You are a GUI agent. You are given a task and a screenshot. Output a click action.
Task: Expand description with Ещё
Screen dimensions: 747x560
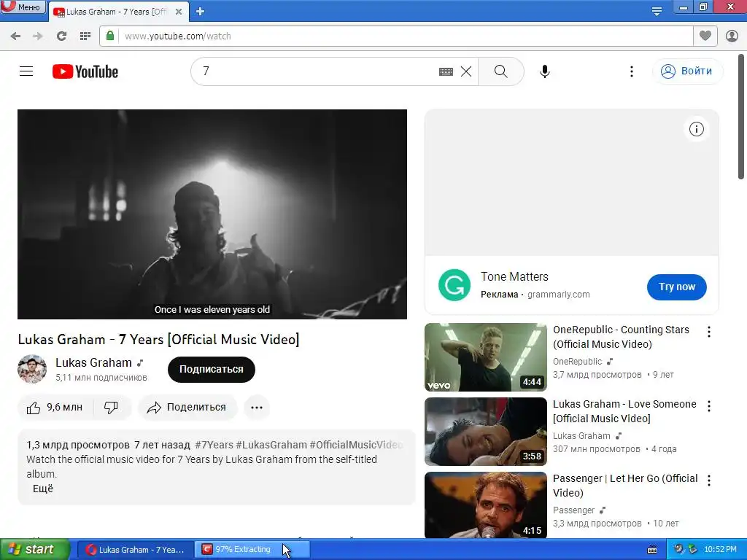point(43,489)
